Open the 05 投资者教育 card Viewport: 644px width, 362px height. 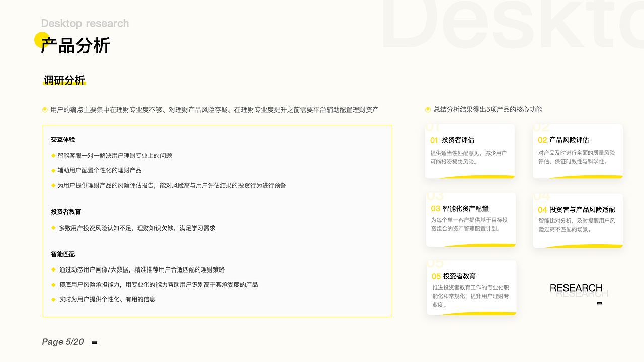point(471,288)
